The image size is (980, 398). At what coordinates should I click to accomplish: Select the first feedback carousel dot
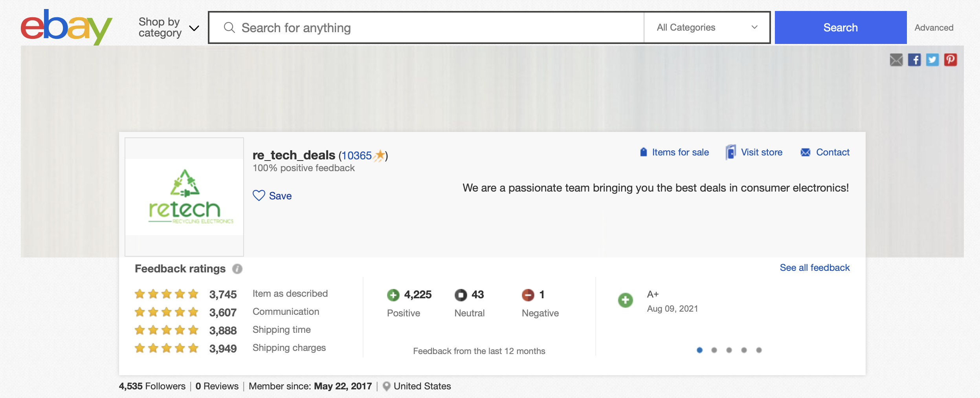699,350
